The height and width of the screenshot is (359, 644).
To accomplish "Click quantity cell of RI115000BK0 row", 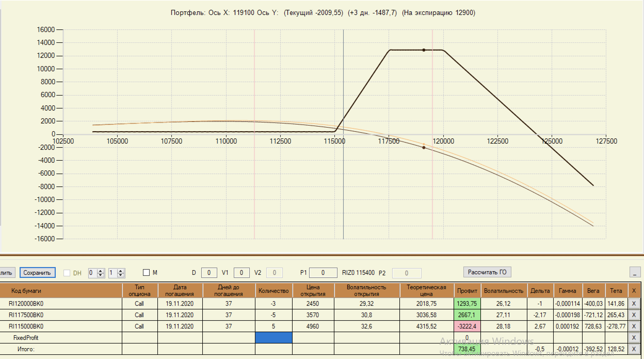I will 273,326.
